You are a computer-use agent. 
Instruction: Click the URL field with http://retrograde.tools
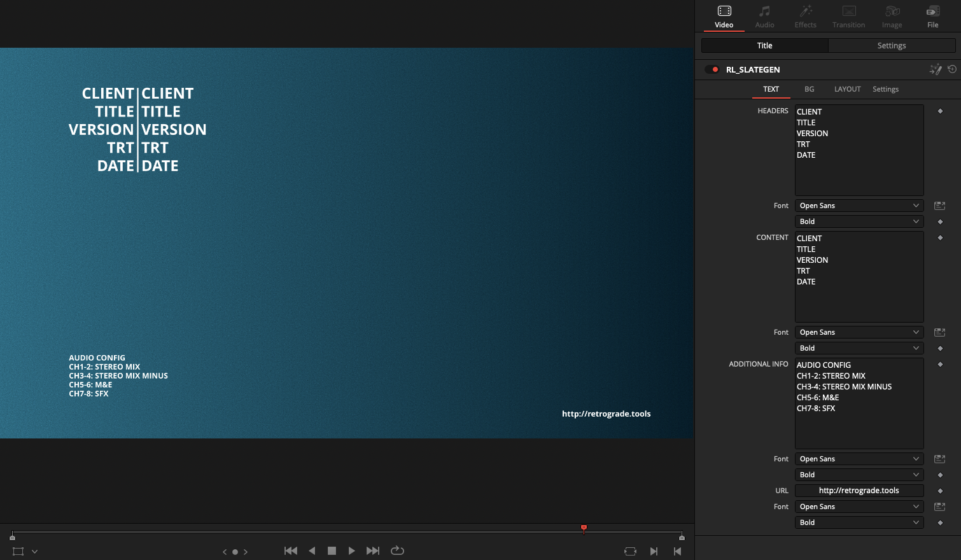[x=859, y=491]
